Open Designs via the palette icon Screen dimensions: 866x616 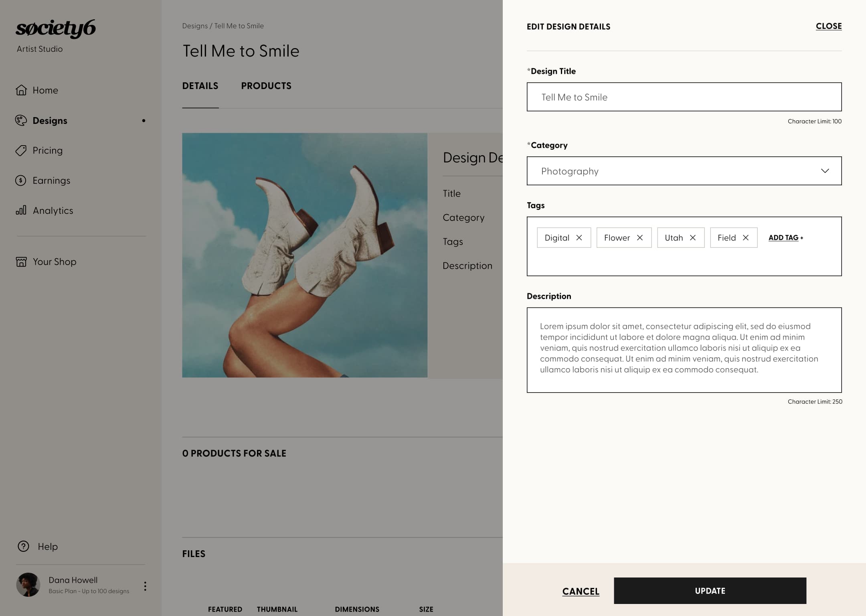pos(21,120)
